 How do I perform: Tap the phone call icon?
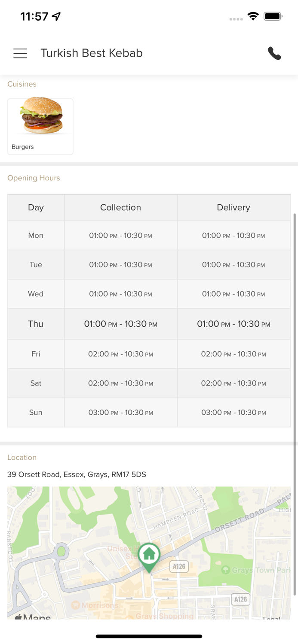click(274, 53)
